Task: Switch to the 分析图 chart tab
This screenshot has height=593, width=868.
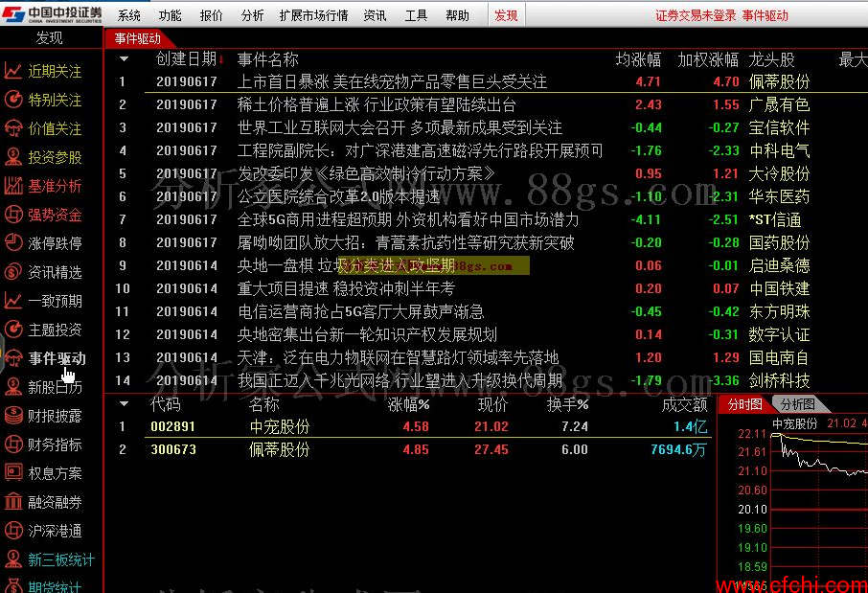Action: point(798,404)
